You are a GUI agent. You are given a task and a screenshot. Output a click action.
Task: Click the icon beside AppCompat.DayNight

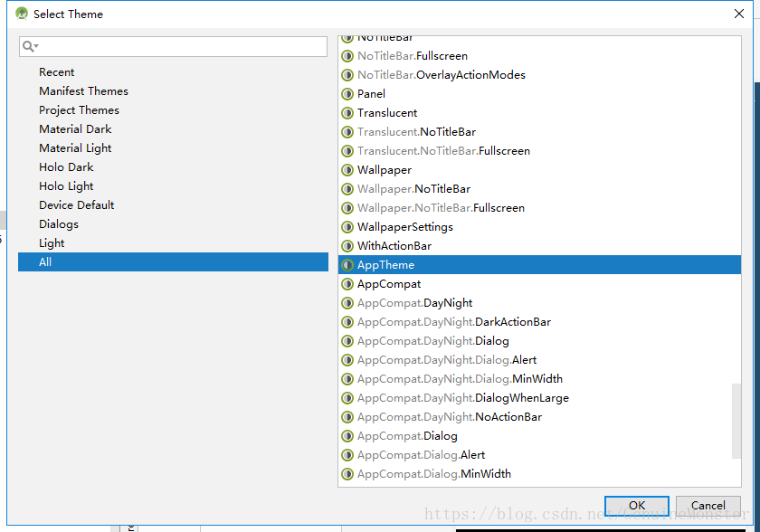[x=347, y=303]
